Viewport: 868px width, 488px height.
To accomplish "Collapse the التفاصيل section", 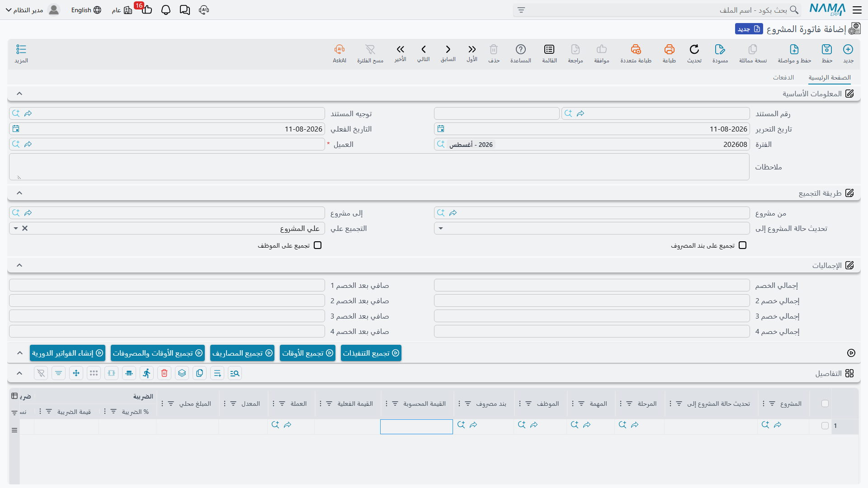I will [19, 373].
